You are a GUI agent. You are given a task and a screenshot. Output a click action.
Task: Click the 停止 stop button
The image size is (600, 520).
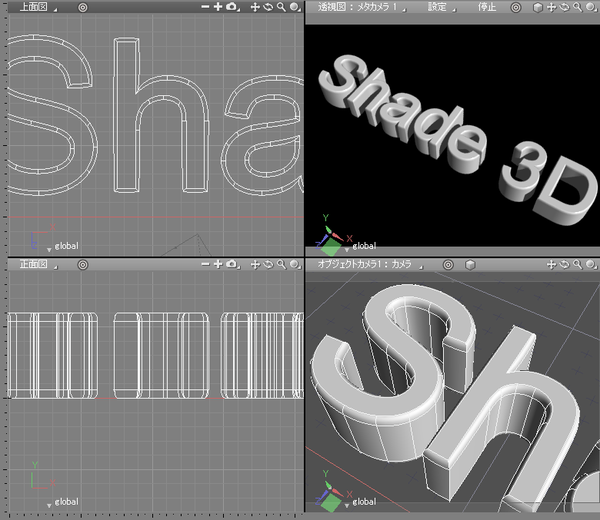coord(485,7)
